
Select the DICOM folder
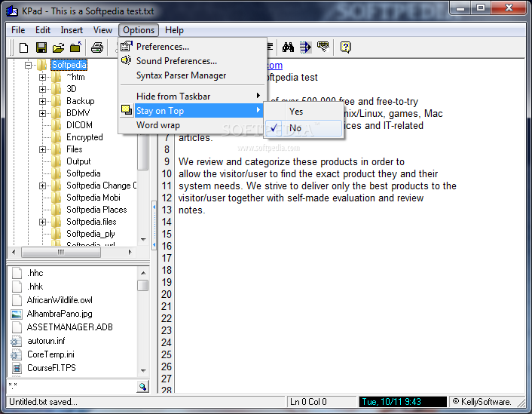[79, 125]
